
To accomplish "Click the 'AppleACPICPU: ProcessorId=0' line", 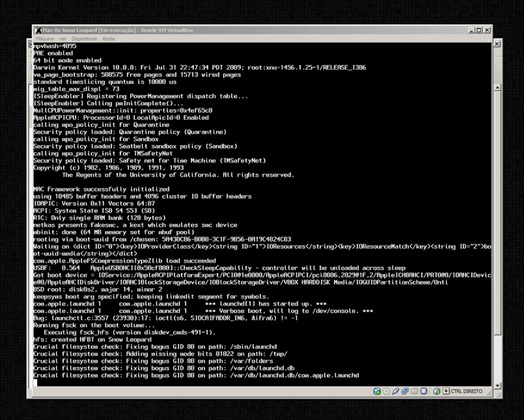I will tap(121, 118).
